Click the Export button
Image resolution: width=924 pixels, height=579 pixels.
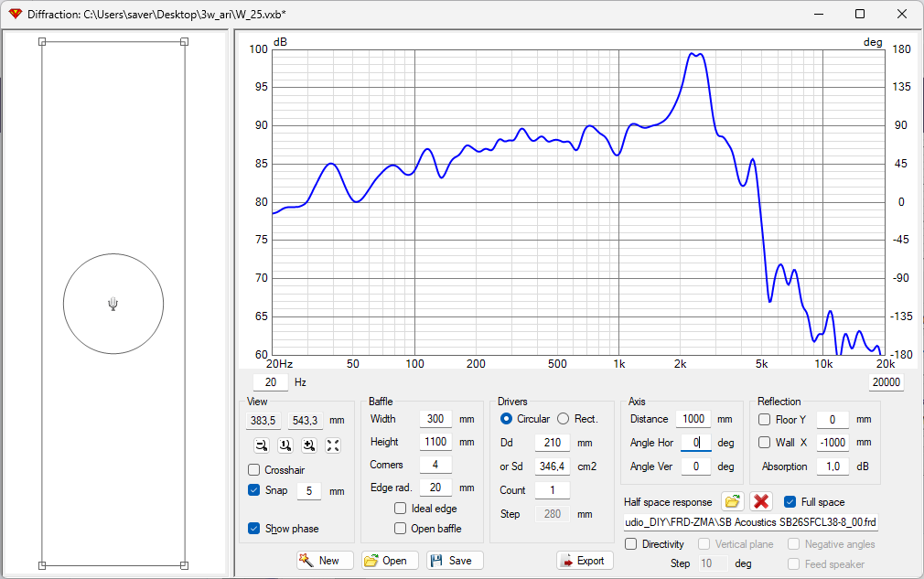coord(585,560)
